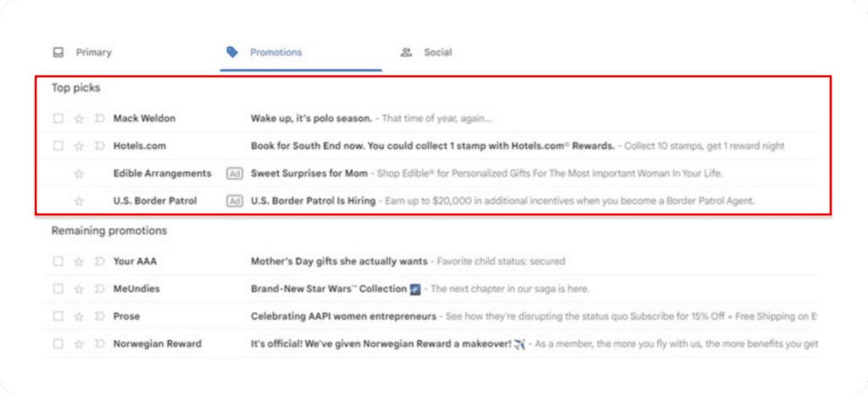Star the MeUndies email
Image resolution: width=868 pixels, height=395 pixels.
pyautogui.click(x=79, y=289)
